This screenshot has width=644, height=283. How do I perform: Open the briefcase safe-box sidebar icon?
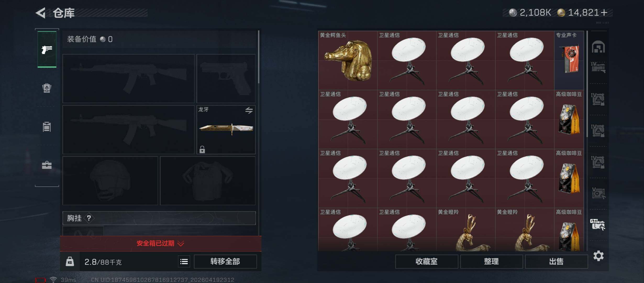tap(47, 165)
